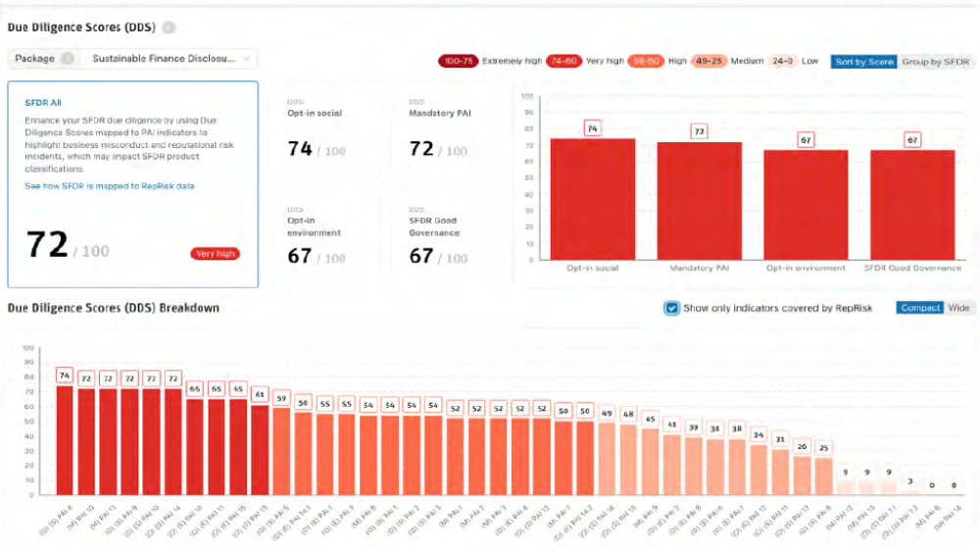Click the 100-75 Extremely high legend badge
980x552 pixels.
[x=458, y=61]
